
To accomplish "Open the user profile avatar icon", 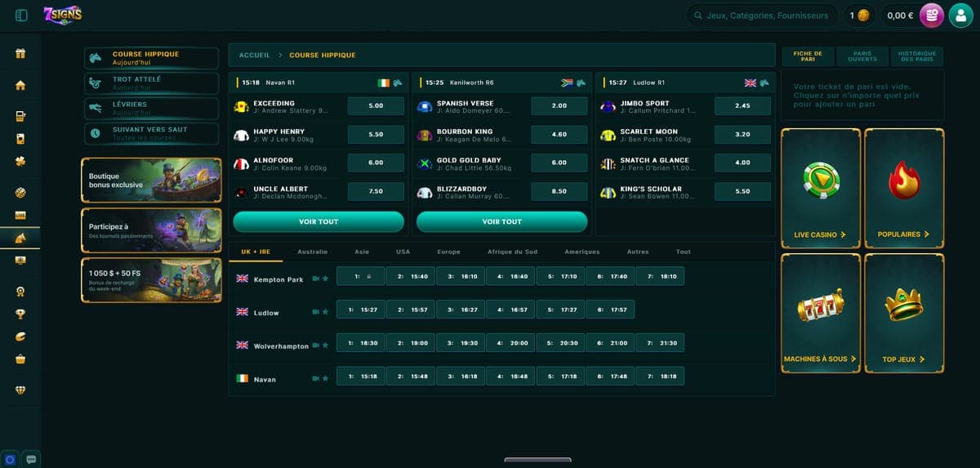I will (x=960, y=15).
